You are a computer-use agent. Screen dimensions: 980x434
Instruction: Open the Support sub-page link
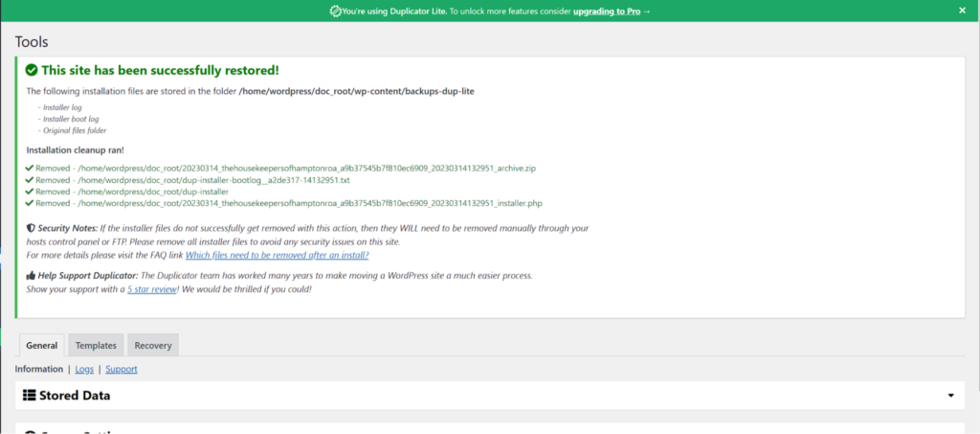(x=122, y=369)
